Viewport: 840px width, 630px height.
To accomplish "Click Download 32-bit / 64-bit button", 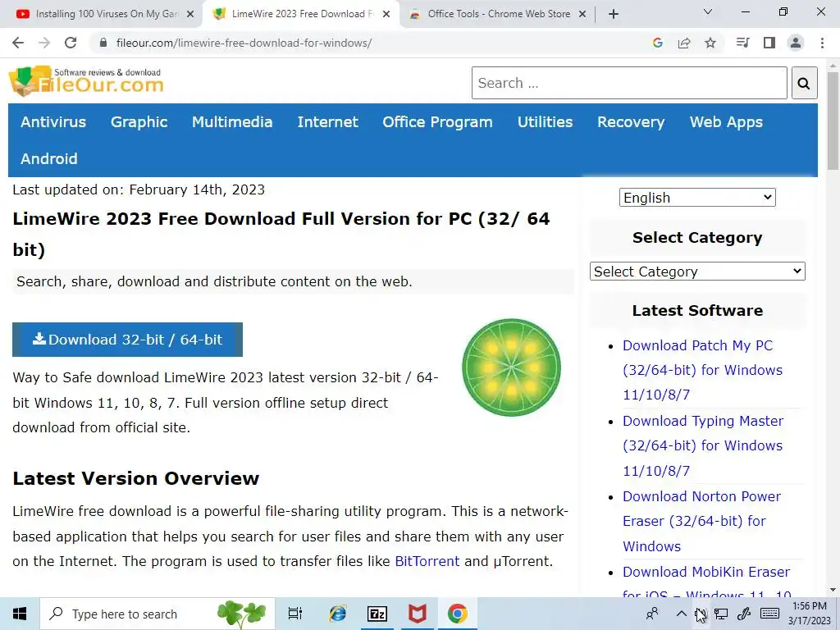I will (x=127, y=340).
